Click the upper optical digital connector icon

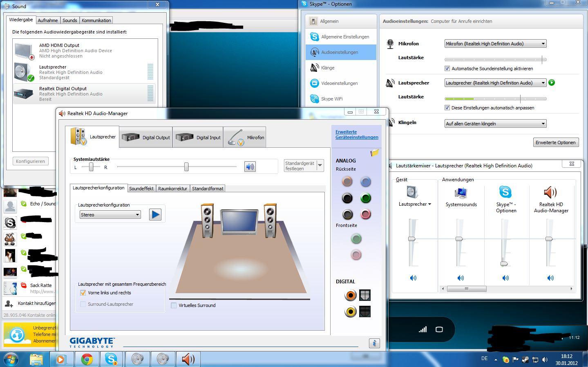365,295
